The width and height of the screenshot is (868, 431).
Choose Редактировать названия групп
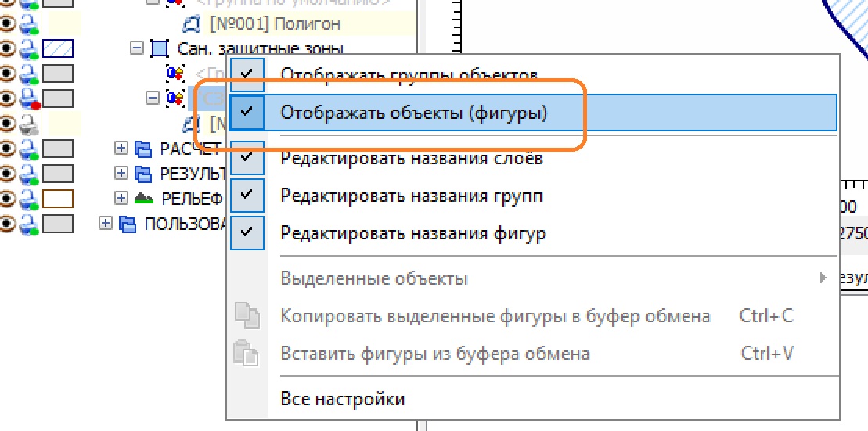[411, 196]
